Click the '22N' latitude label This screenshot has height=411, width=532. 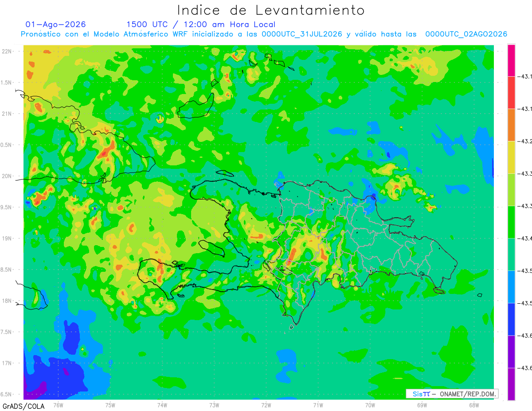7,51
